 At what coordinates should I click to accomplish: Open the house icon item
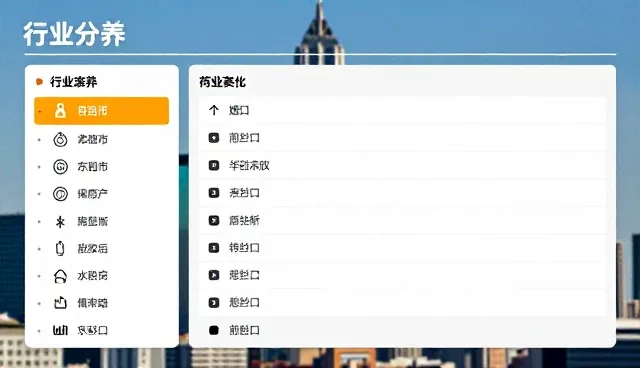coord(60,276)
